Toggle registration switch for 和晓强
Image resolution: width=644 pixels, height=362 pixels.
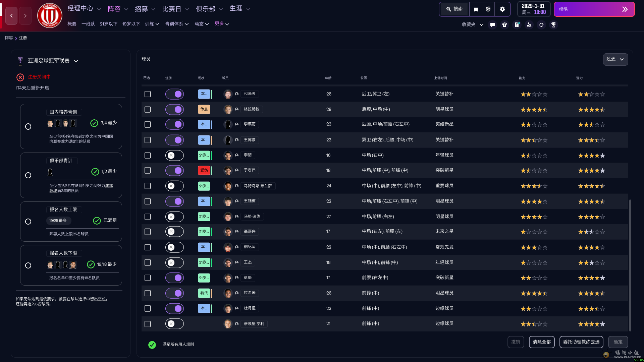point(174,94)
